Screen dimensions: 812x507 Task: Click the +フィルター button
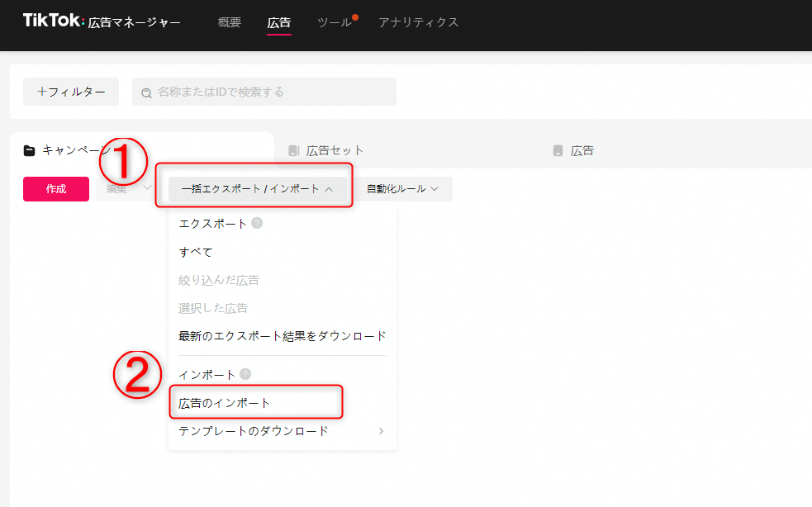coord(71,92)
